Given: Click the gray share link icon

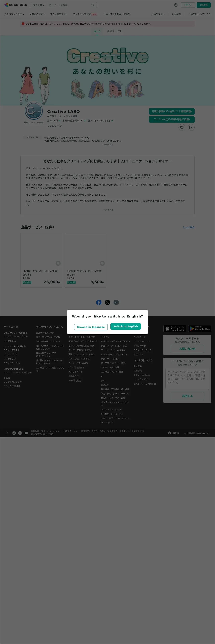Looking at the screenshot, I should [x=116, y=302].
